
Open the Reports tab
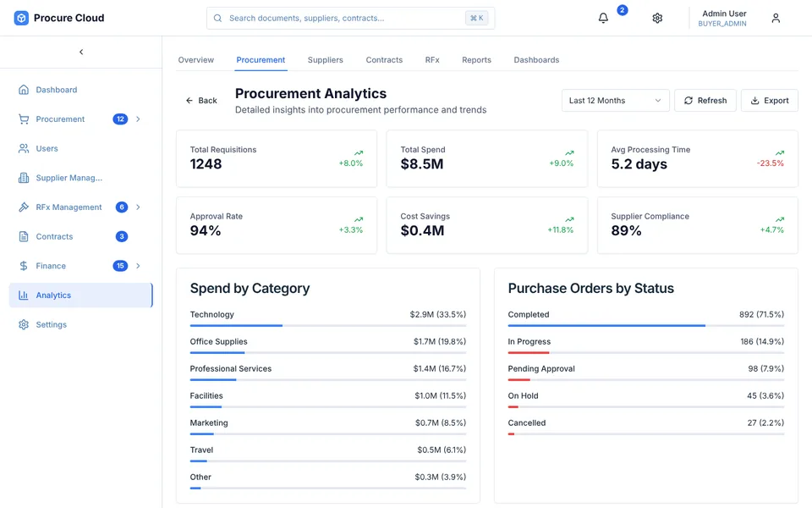[476, 60]
